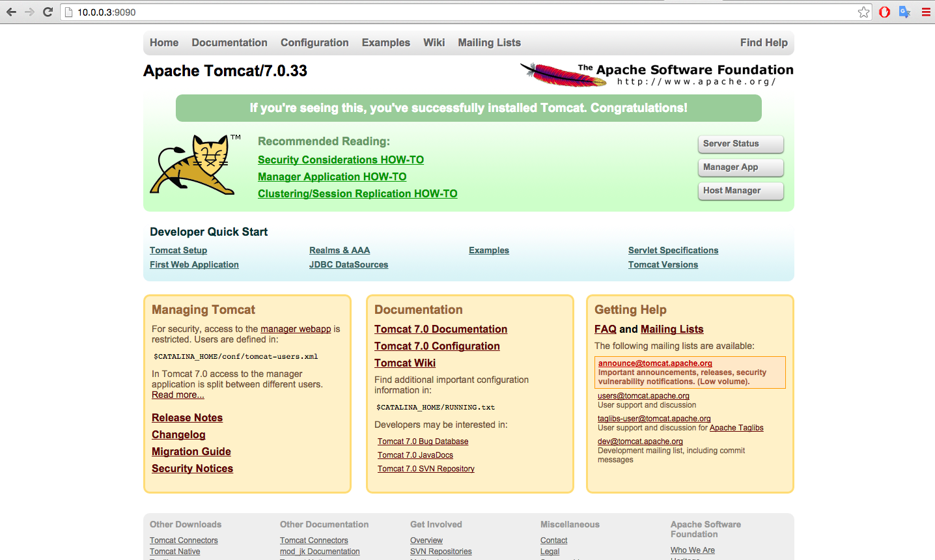
Task: Reload the page with refresh icon
Action: [48, 12]
